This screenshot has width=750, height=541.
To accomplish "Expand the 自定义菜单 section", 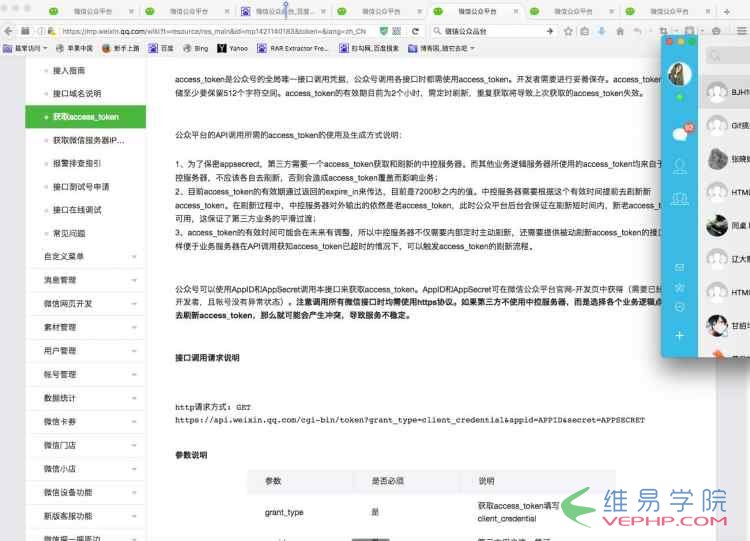I will (x=88, y=256).
